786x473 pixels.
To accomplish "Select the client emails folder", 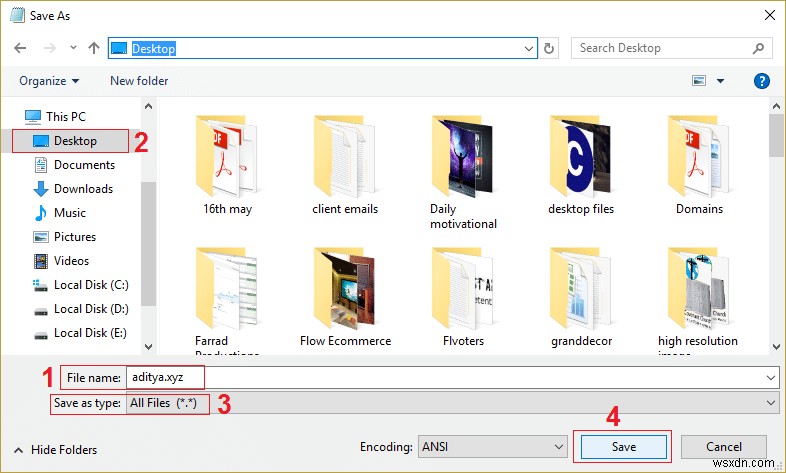I will click(345, 166).
